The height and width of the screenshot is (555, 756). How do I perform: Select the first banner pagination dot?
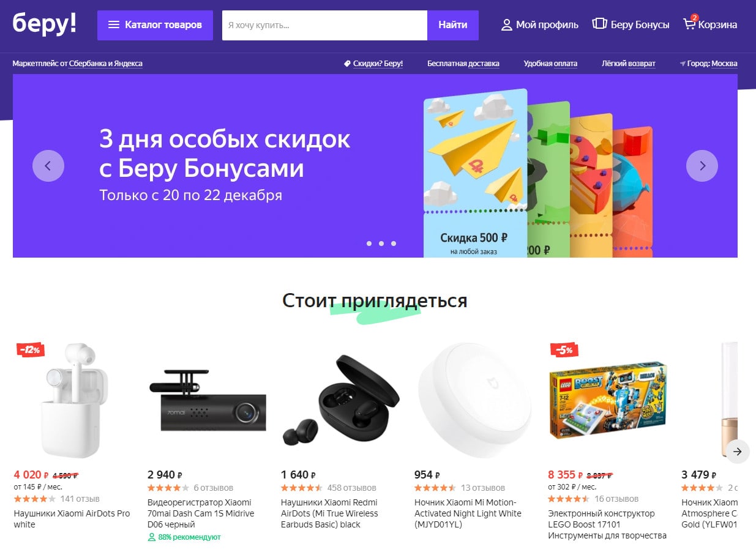[x=369, y=244]
